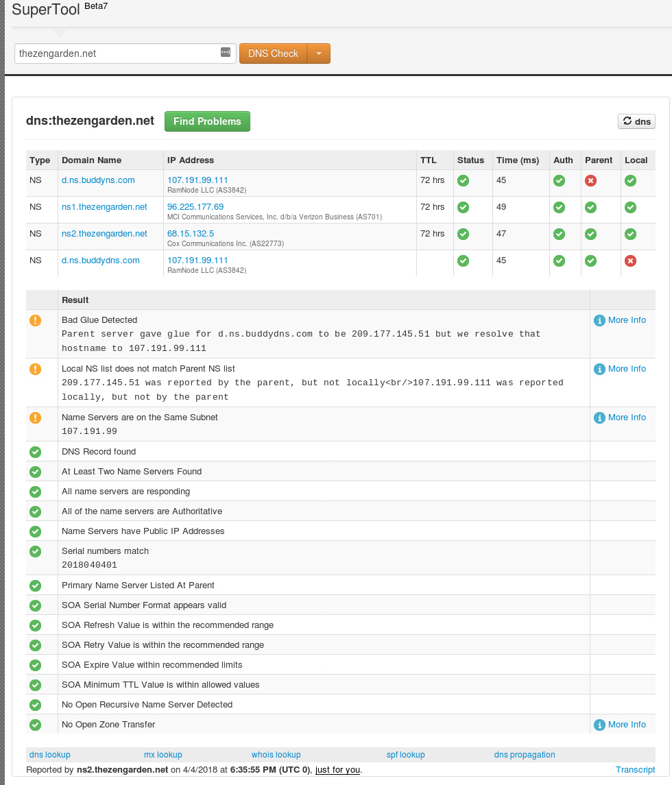Click the Find Problems button

(x=207, y=121)
